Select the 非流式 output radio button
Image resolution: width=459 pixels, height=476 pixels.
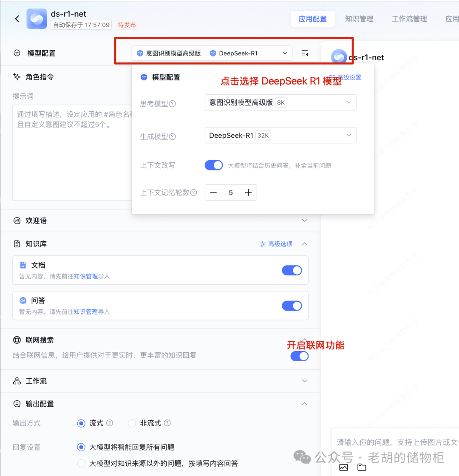coord(132,423)
